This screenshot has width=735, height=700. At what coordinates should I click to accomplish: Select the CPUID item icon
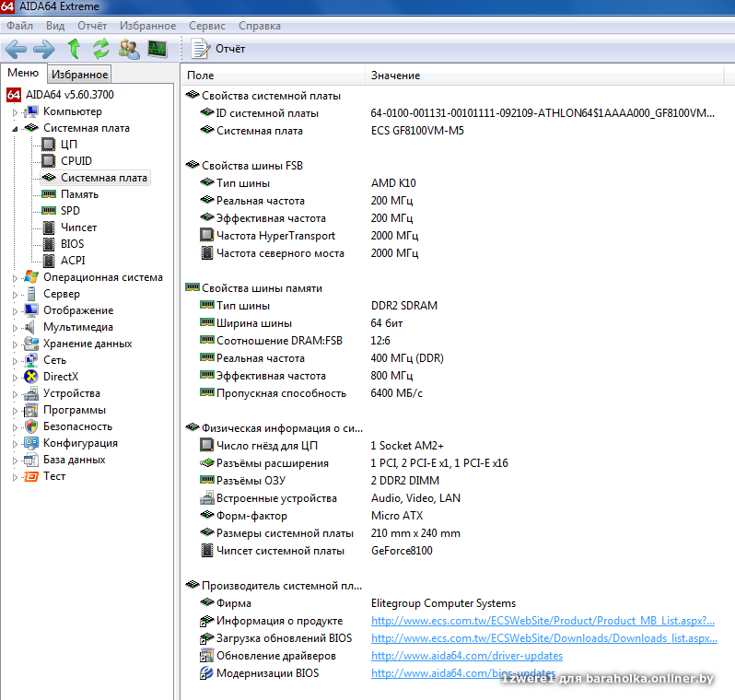[x=49, y=161]
